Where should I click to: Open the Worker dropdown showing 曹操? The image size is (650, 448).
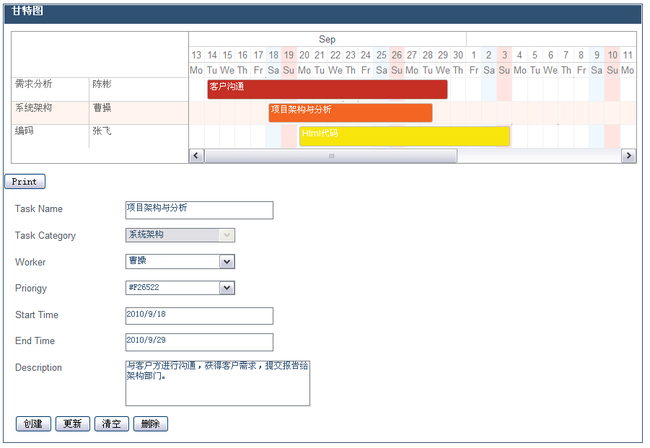coord(180,262)
